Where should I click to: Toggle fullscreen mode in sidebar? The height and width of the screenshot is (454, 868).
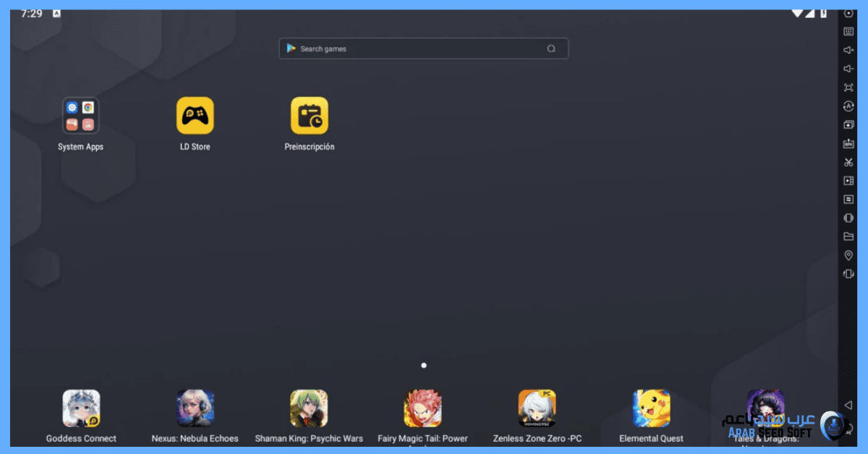(x=848, y=87)
